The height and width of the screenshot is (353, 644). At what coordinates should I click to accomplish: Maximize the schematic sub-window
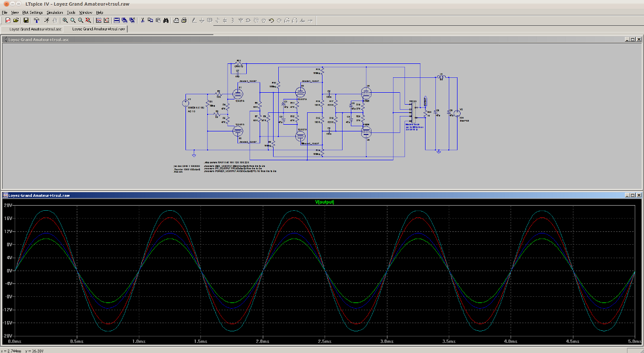pyautogui.click(x=633, y=39)
